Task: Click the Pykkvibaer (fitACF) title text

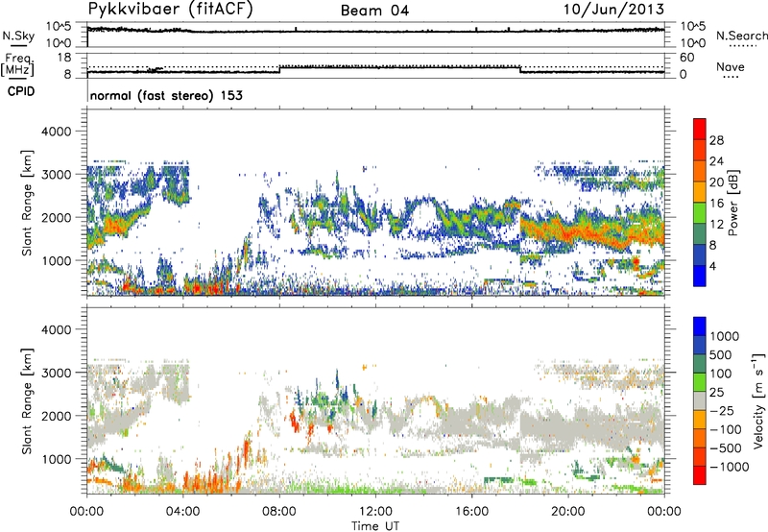Action: pyautogui.click(x=170, y=10)
